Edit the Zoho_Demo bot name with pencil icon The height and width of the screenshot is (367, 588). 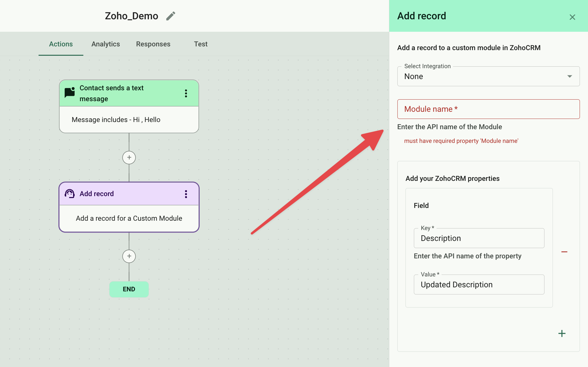click(x=171, y=16)
